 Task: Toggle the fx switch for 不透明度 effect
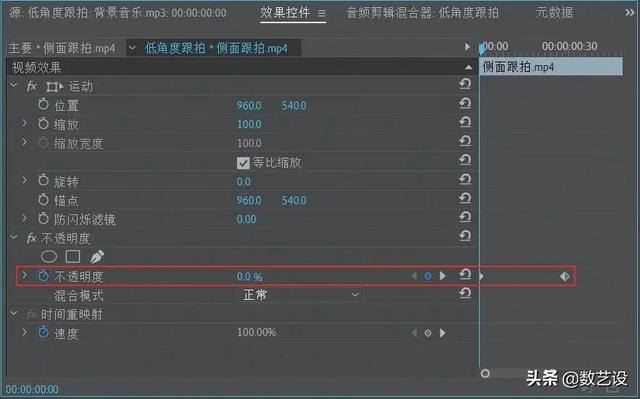click(x=31, y=238)
